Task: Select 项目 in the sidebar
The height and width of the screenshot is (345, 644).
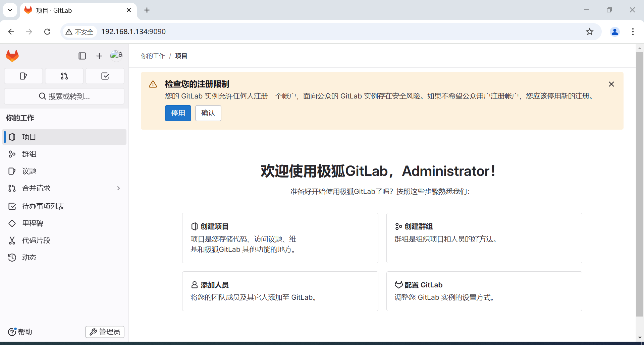Action: [64, 137]
